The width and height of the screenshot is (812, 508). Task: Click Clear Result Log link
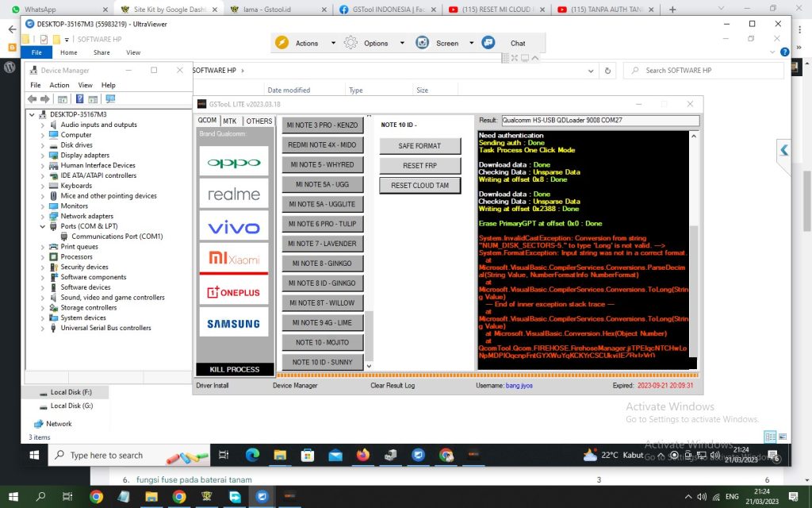point(393,386)
